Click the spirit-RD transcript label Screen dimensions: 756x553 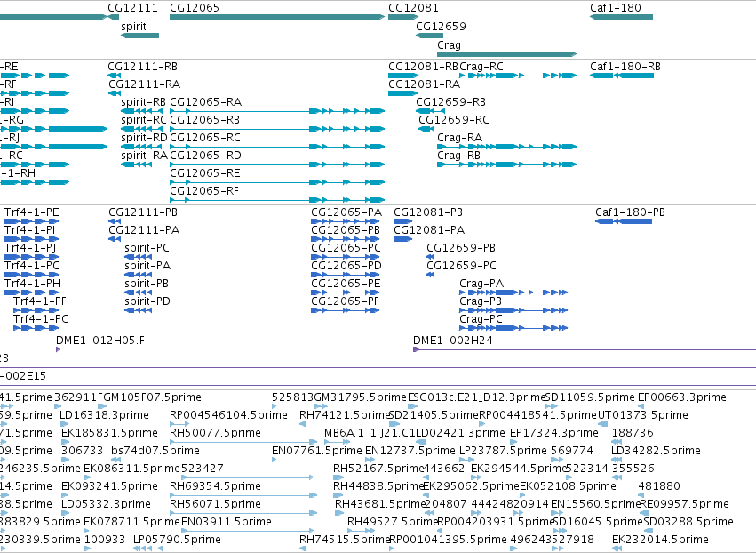pyautogui.click(x=144, y=138)
